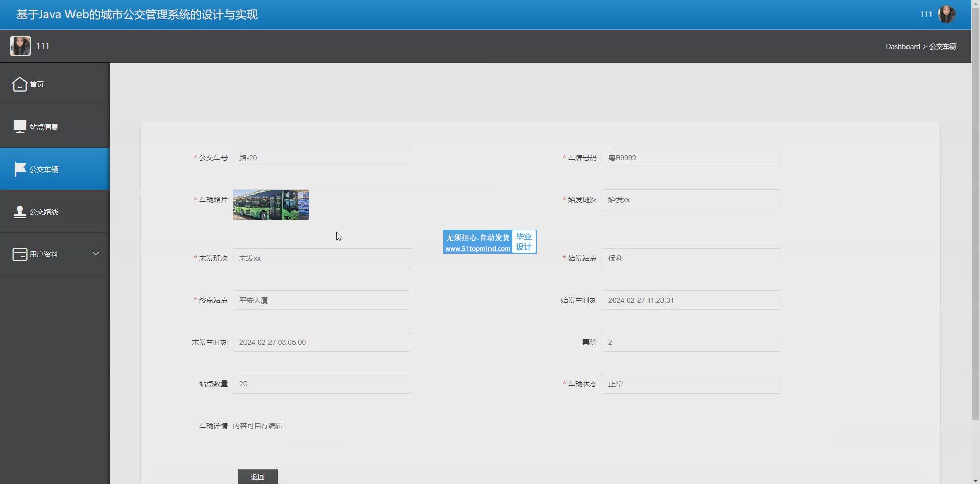This screenshot has height=484, width=980.
Task: Open the 首页 menu item
Action: (37, 84)
